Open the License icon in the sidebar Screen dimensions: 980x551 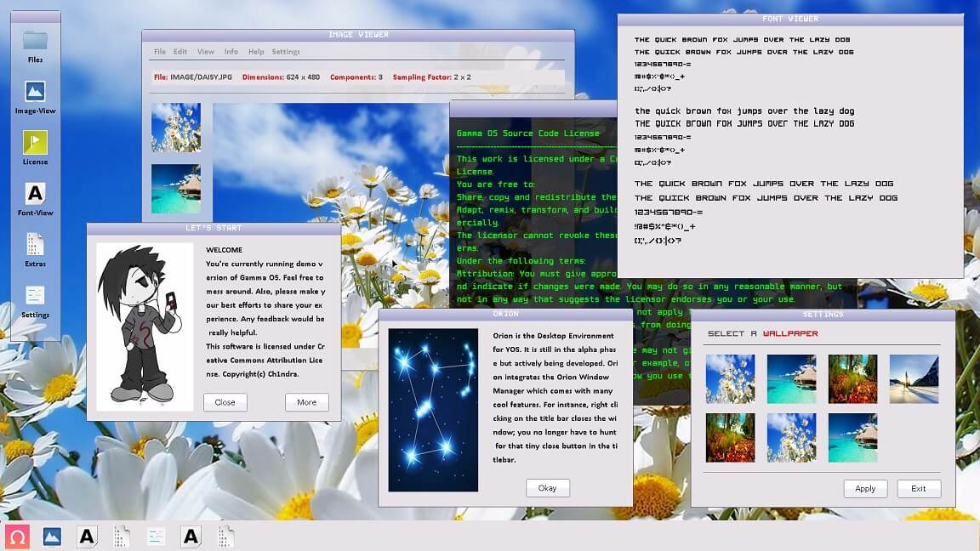(x=35, y=149)
